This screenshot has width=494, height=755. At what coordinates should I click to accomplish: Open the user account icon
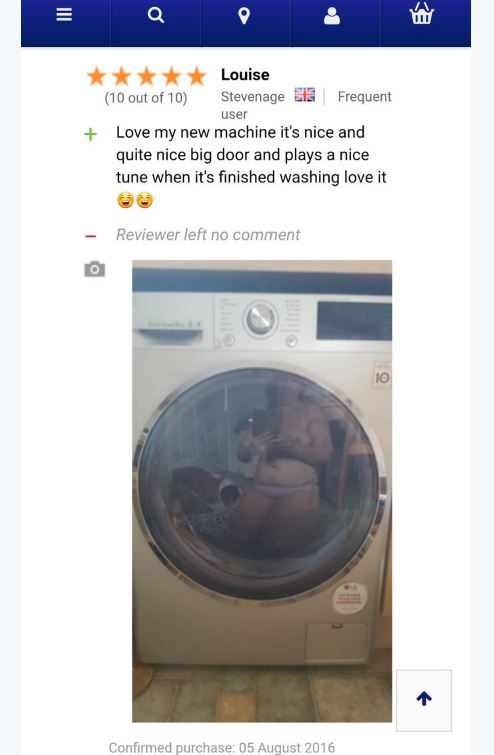[332, 16]
